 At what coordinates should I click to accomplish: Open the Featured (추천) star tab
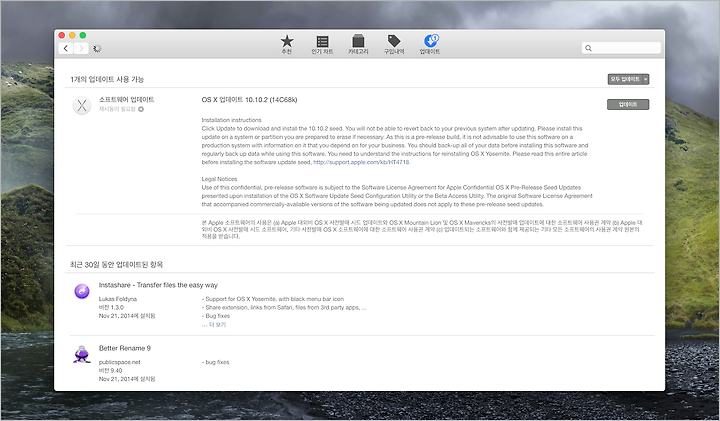[287, 44]
